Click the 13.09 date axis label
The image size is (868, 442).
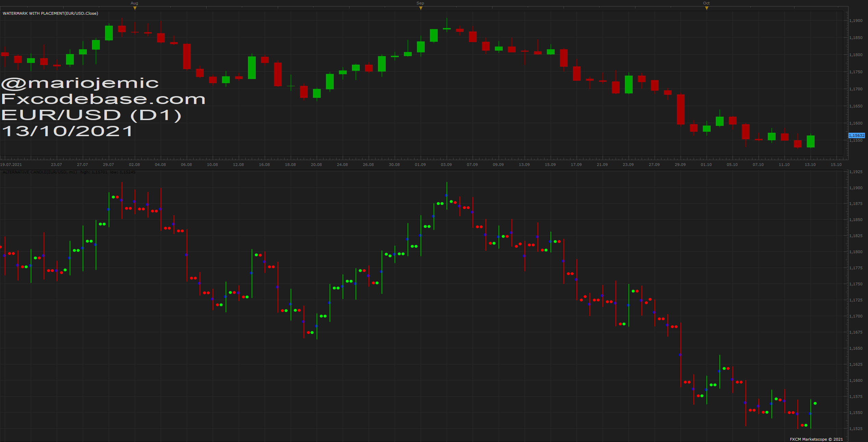tap(524, 165)
